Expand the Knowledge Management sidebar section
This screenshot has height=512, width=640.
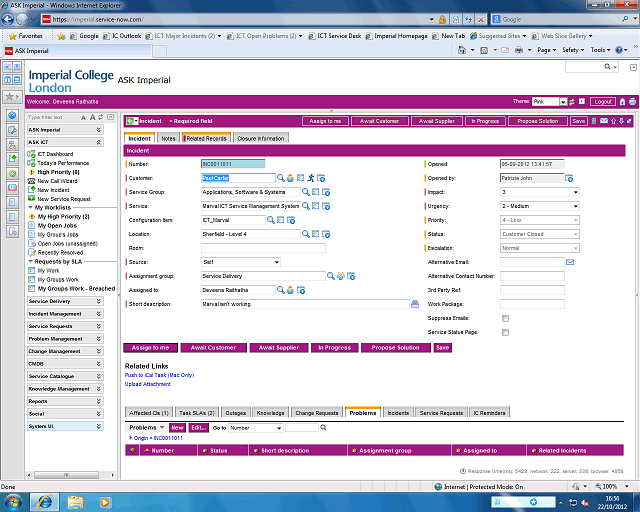click(x=65, y=389)
